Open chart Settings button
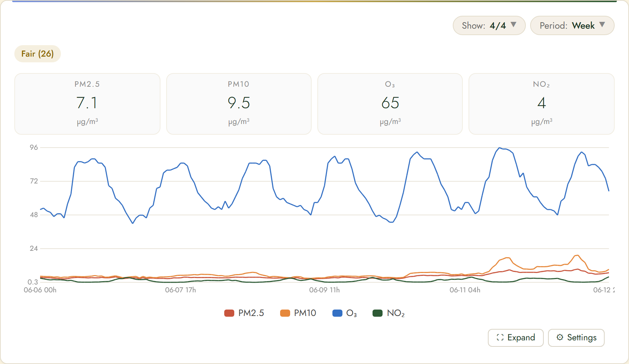 pyautogui.click(x=576, y=337)
